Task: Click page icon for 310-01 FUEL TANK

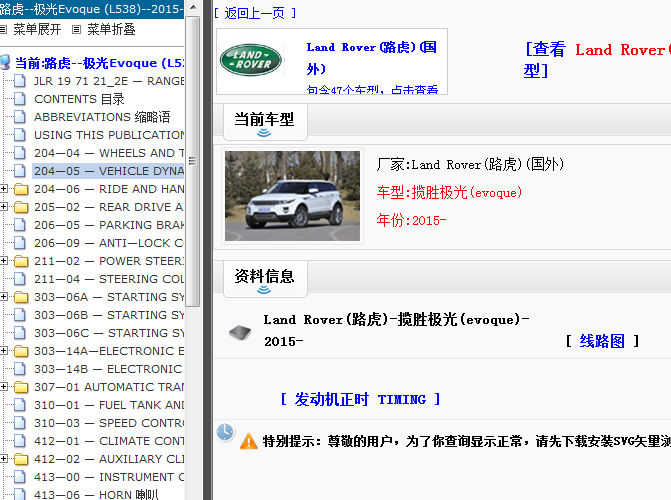Action: 19,404
